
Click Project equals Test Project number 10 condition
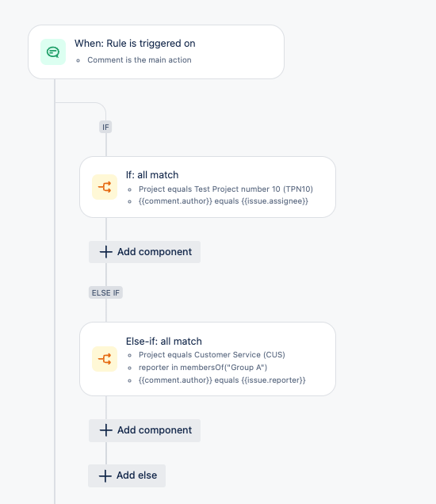tap(226, 189)
